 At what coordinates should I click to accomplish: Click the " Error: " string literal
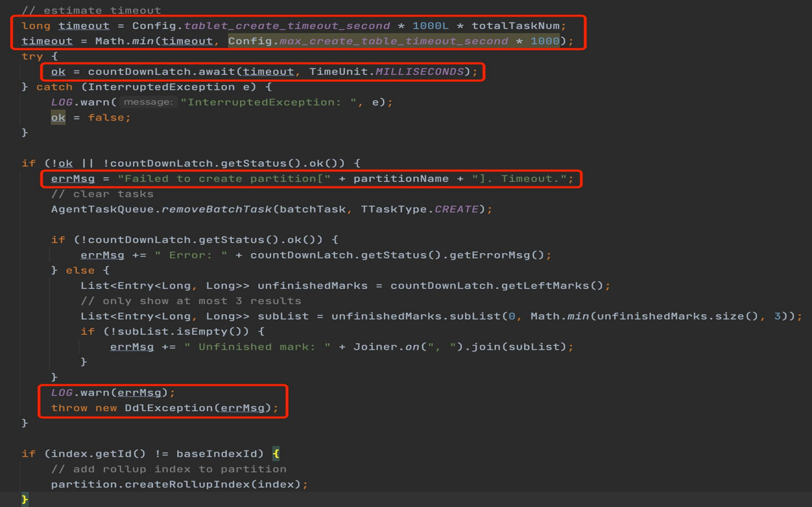pos(191,255)
